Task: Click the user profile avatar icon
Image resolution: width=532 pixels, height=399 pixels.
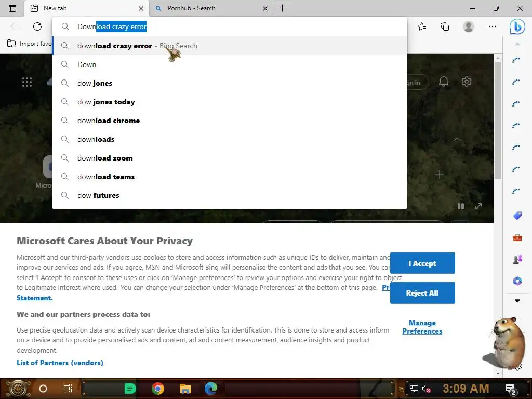Action: tap(469, 26)
